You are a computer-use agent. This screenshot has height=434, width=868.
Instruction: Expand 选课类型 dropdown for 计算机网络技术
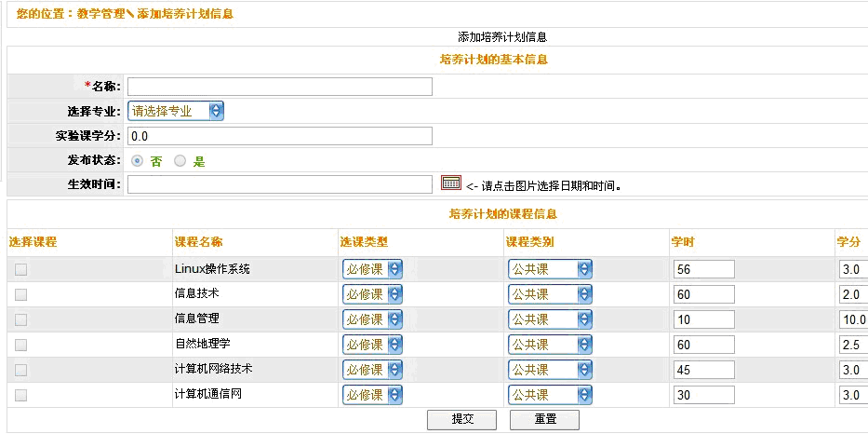tap(372, 370)
